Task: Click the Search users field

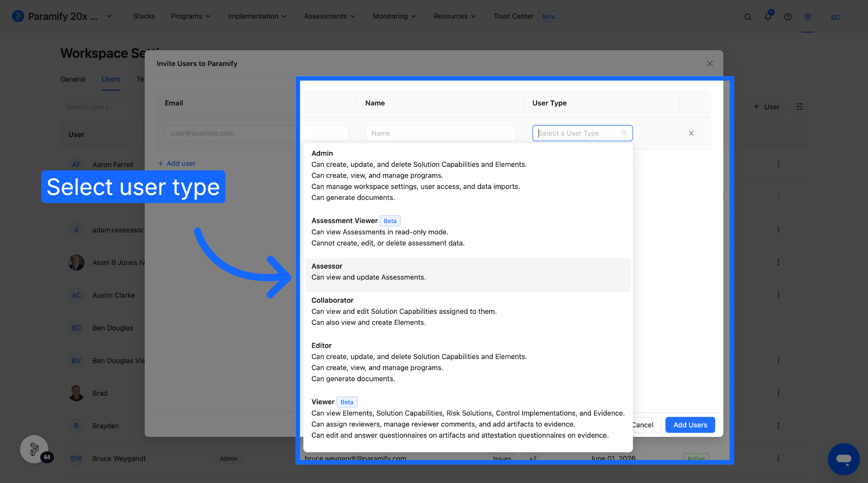Action: (103, 107)
